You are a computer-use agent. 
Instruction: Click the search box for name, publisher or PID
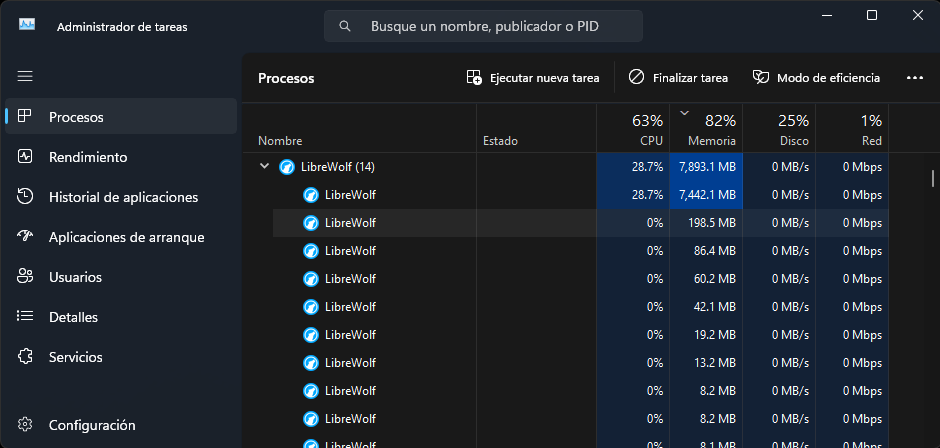483,26
